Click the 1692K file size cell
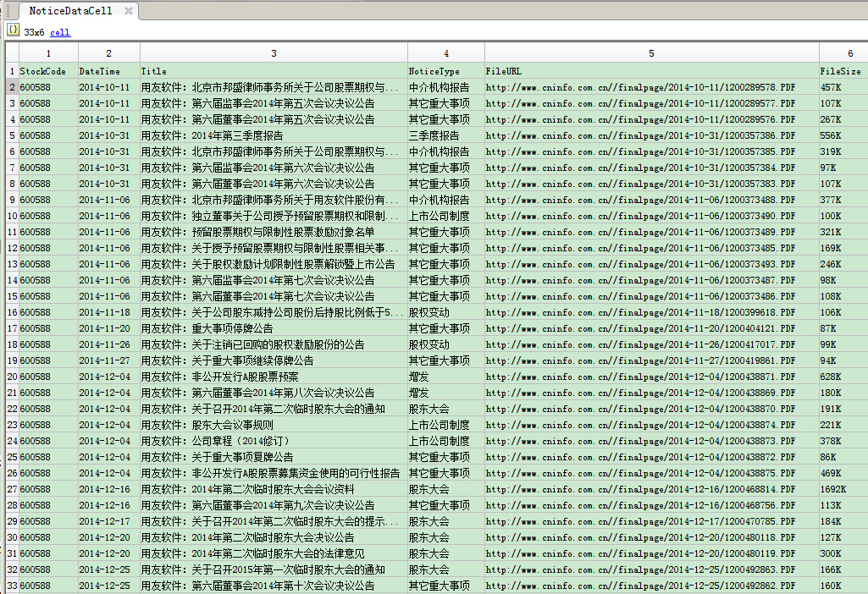The image size is (868, 594). click(x=843, y=489)
